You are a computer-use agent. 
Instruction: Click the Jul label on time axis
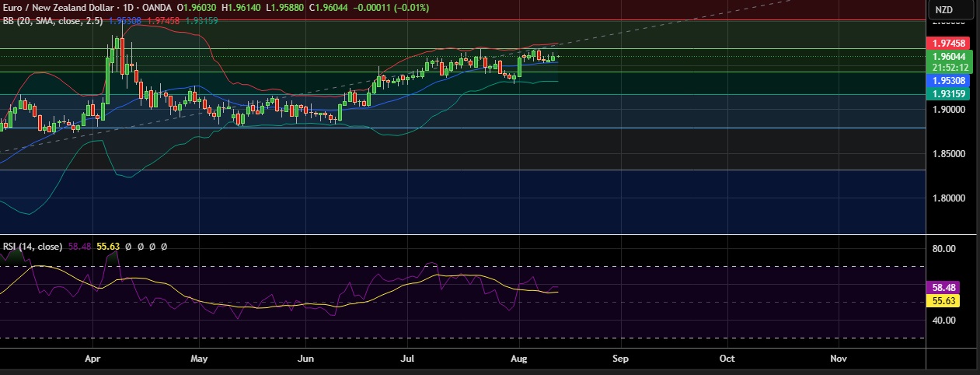(409, 359)
